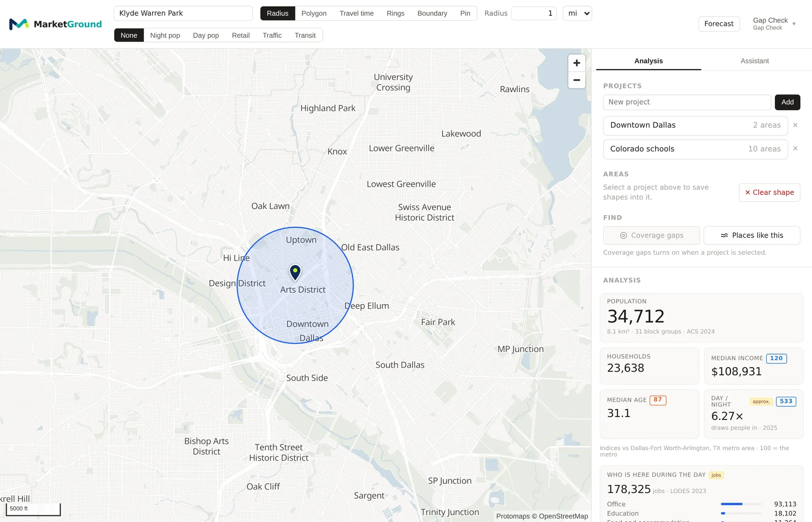Show the Day pop overlay
The width and height of the screenshot is (812, 522).
pos(206,35)
